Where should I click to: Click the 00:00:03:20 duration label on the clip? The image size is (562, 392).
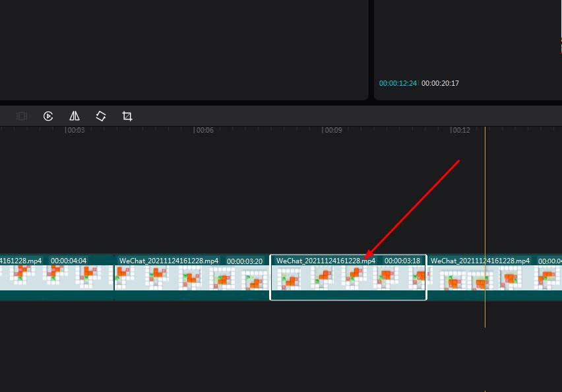[245, 261]
